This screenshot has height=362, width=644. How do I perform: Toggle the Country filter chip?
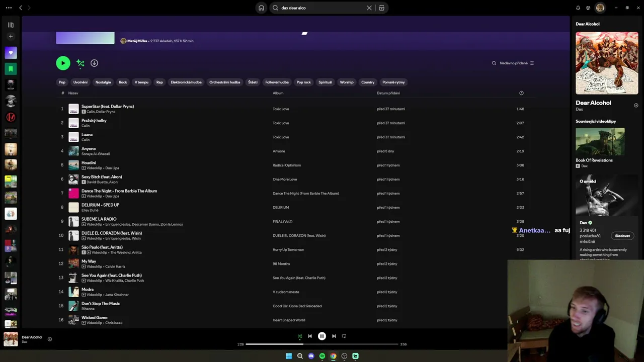[x=368, y=82]
